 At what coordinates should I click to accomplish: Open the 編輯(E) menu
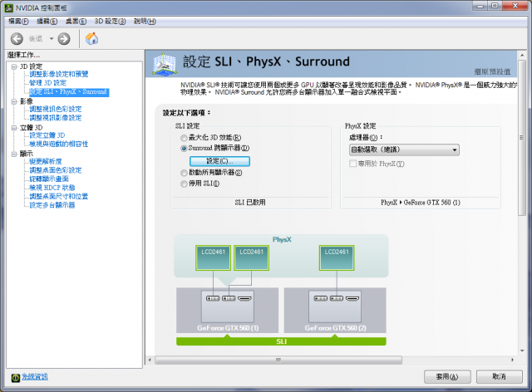pyautogui.click(x=47, y=22)
